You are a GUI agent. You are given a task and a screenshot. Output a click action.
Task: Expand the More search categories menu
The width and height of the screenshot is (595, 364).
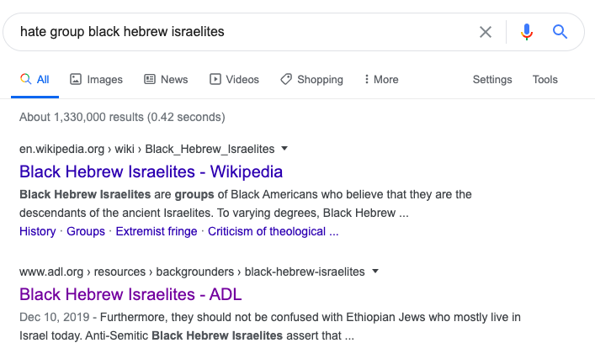(381, 80)
